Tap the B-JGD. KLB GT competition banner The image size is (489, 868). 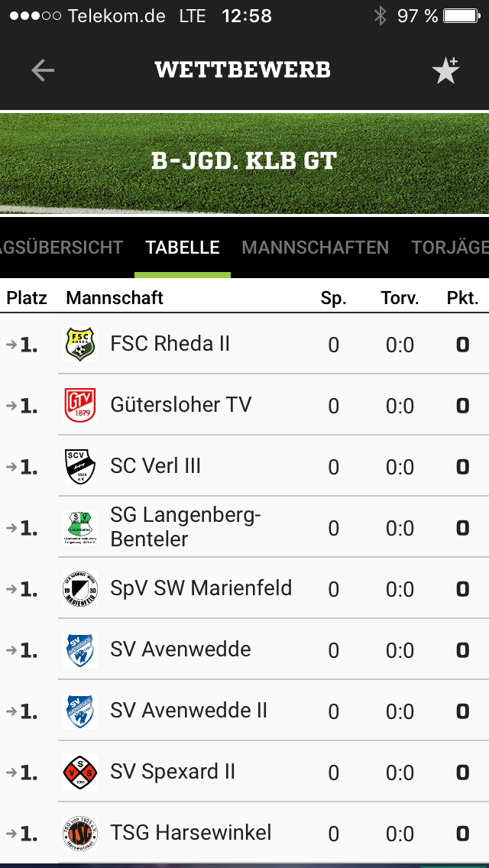[244, 162]
